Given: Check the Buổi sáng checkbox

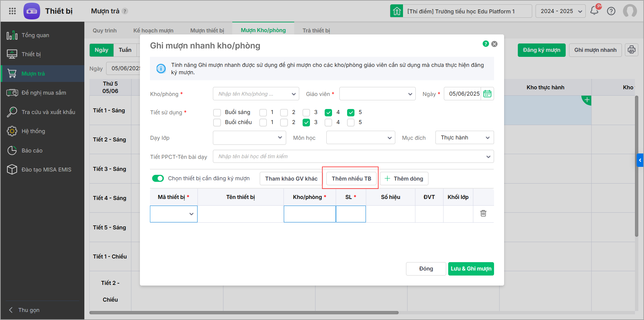Looking at the screenshot, I should pos(217,112).
